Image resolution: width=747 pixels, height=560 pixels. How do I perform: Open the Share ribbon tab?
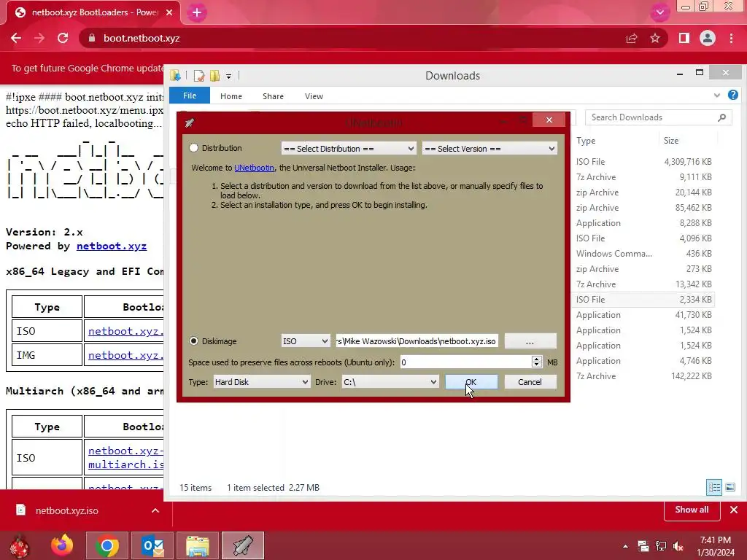pyautogui.click(x=273, y=96)
